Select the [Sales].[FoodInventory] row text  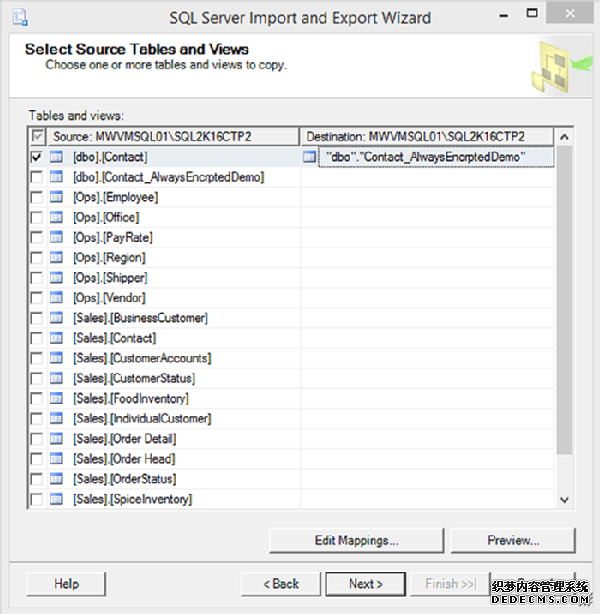[x=131, y=399]
